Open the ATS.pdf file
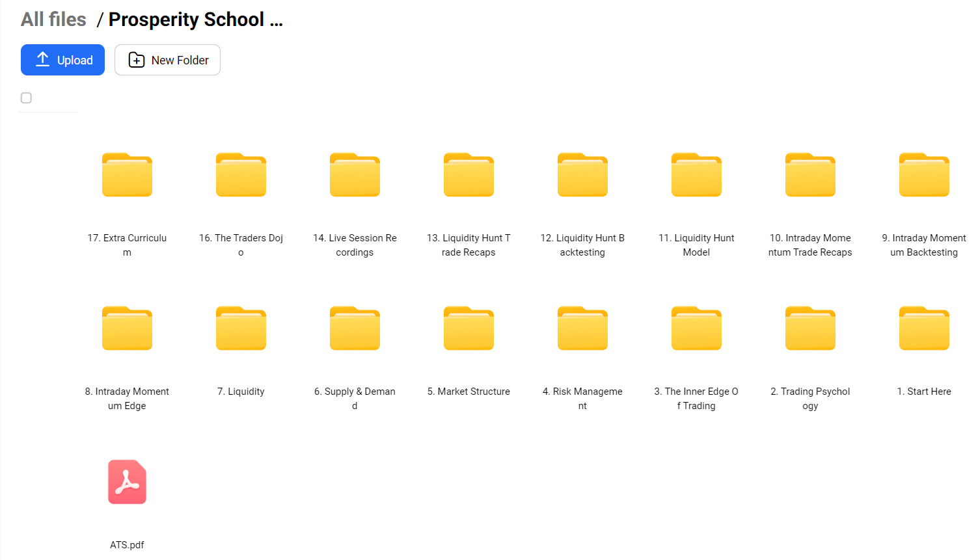Viewport: 978px width, 560px height. 127,482
